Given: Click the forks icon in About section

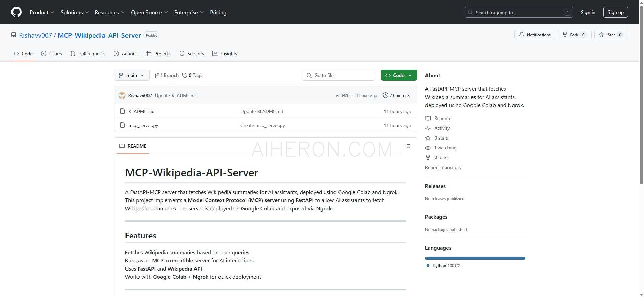Looking at the screenshot, I should point(428,157).
